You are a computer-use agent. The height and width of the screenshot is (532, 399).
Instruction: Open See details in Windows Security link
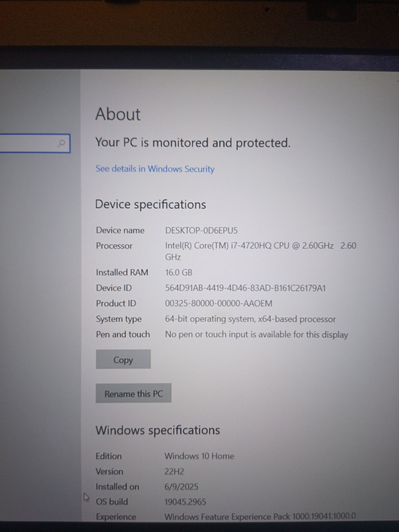coord(155,169)
